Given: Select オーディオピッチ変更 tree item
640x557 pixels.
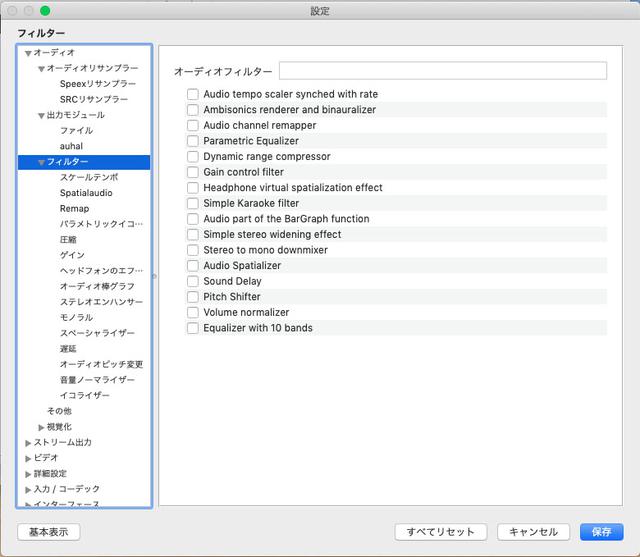Looking at the screenshot, I should click(101, 364).
